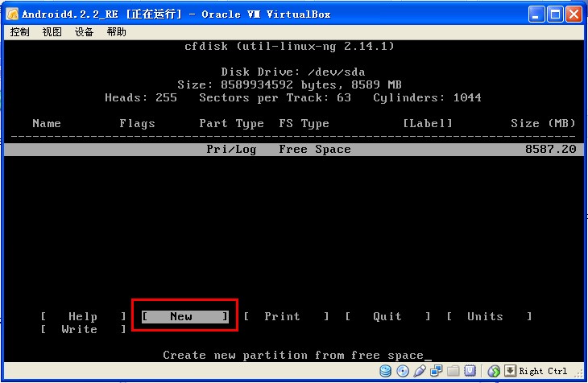Click the Part Type column header
The height and width of the screenshot is (383, 588).
(231, 124)
